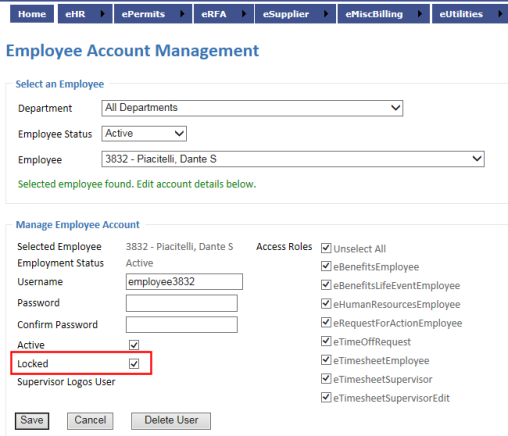Open the eMiscBilling submenu arrow

(x=420, y=14)
